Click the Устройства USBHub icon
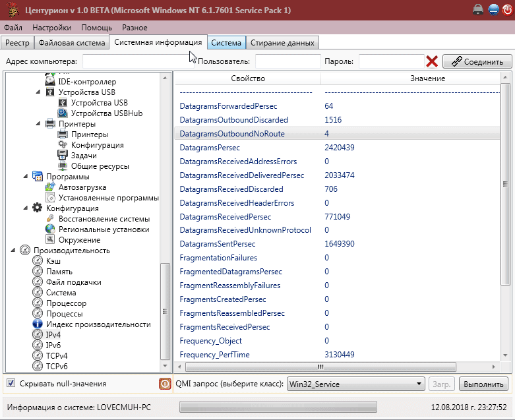Image resolution: width=515 pixels, height=420 pixels. click(x=63, y=113)
